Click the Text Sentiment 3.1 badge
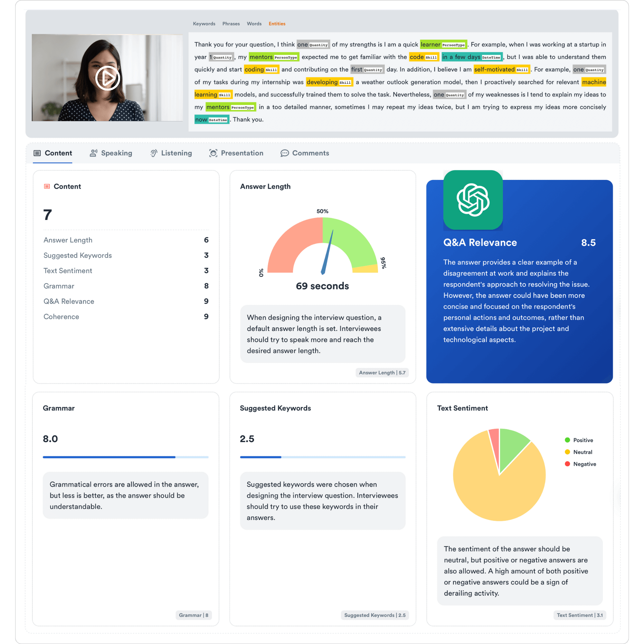644x644 pixels. [579, 615]
